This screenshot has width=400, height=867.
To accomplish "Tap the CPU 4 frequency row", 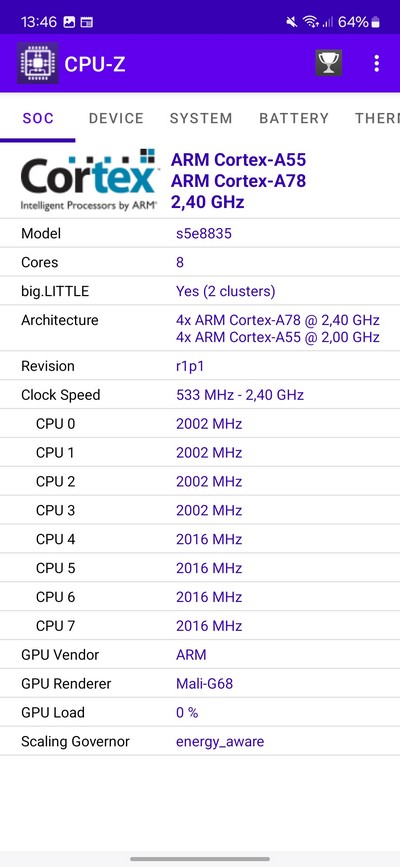I will [x=200, y=539].
